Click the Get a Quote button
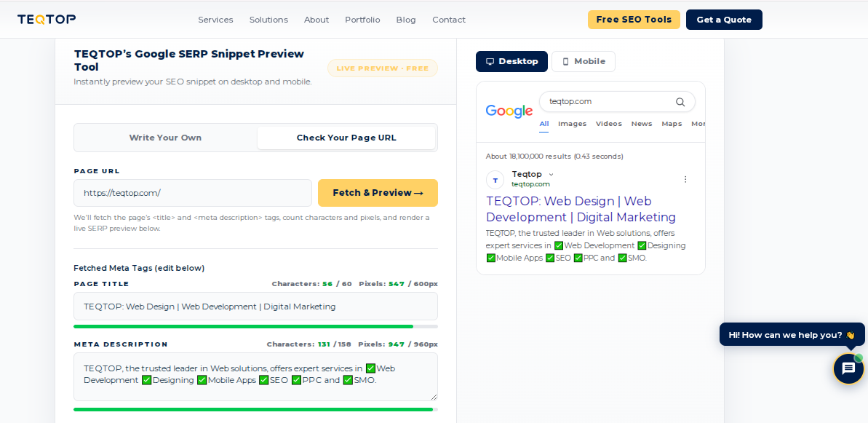 (x=724, y=20)
